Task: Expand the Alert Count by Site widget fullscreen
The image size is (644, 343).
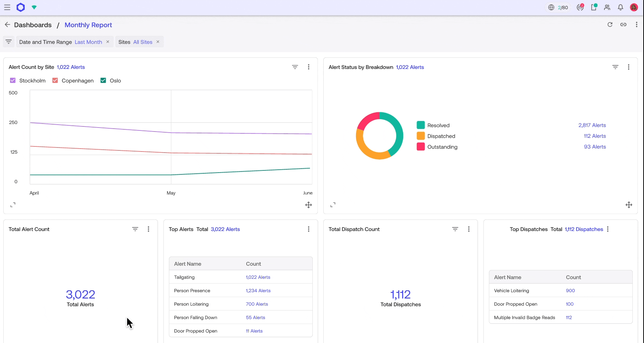Action: tap(13, 205)
